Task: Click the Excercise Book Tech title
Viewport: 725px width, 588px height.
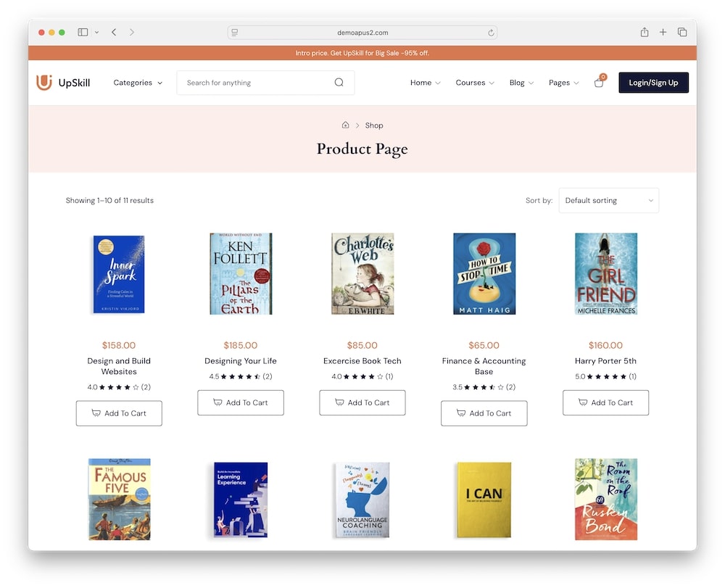Action: tap(362, 360)
